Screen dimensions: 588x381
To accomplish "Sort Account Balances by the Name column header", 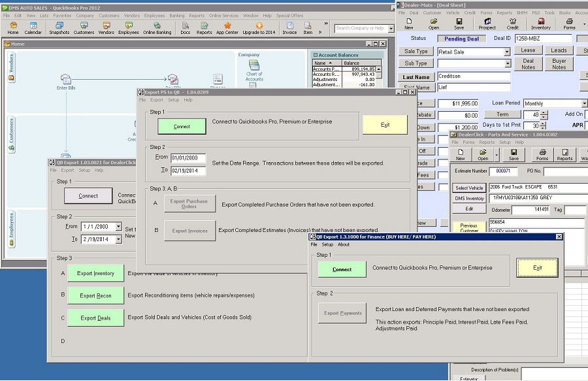I will click(326, 63).
